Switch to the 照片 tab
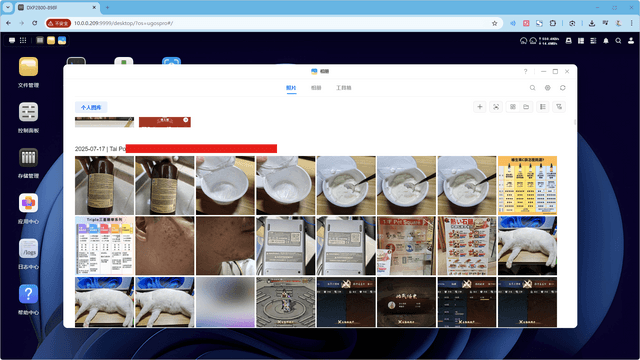640x360 pixels. pos(291,88)
